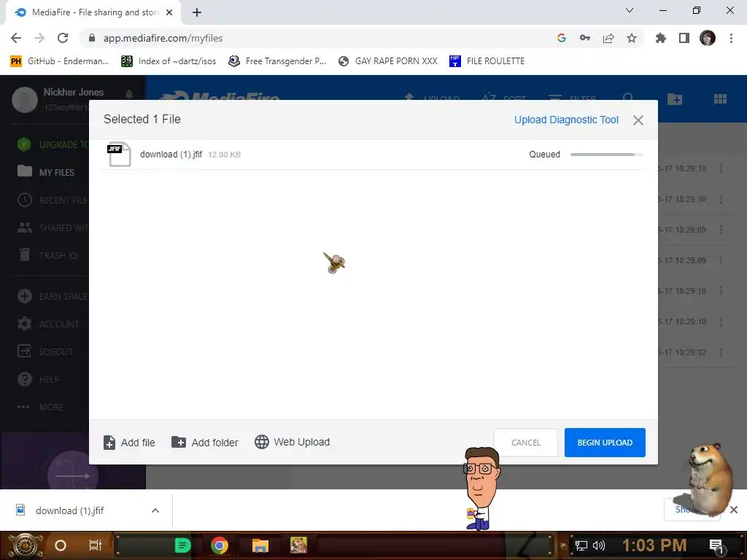This screenshot has width=747, height=560.
Task: Click the share page icon
Action: pos(608,38)
